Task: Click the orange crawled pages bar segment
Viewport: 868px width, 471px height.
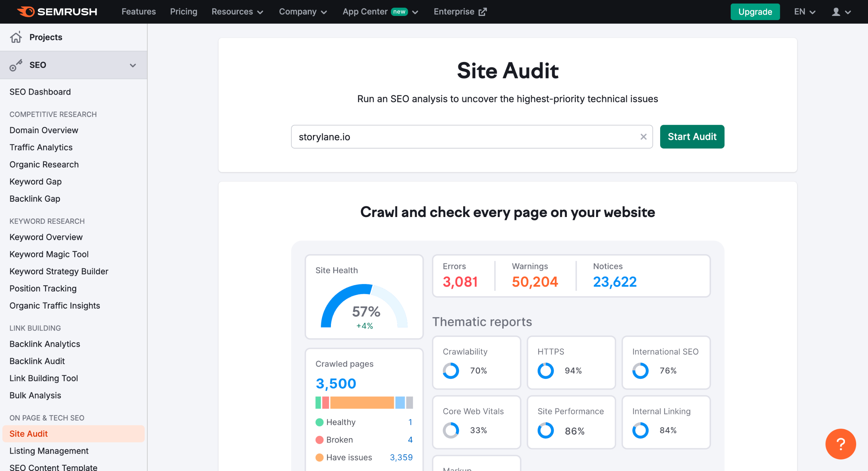Action: coord(362,403)
